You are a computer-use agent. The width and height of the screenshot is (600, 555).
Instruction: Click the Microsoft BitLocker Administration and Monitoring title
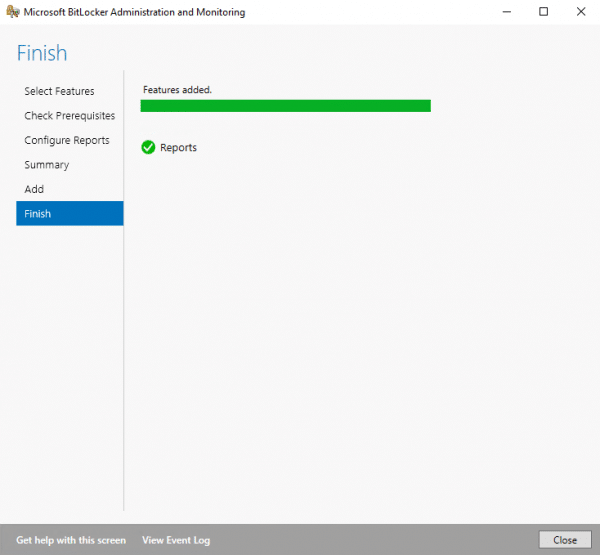[134, 12]
